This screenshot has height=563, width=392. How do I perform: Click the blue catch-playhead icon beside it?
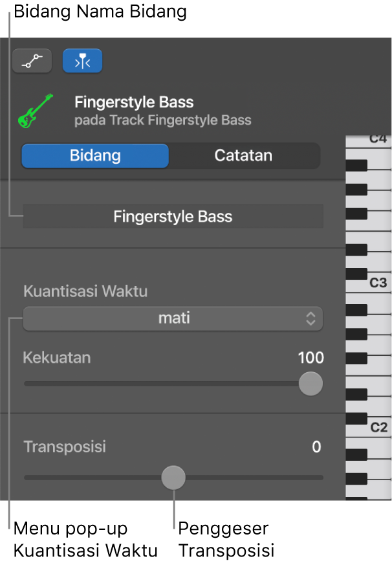click(82, 60)
